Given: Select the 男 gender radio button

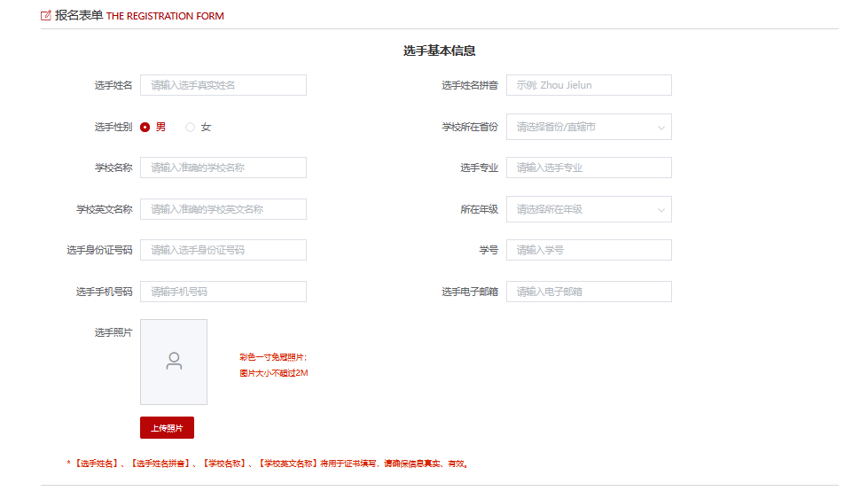Looking at the screenshot, I should point(145,127).
